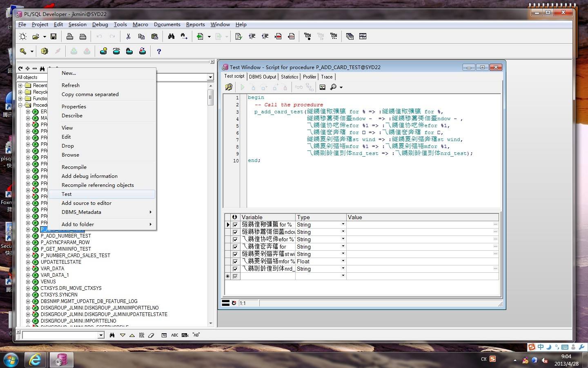This screenshot has height=368, width=588.
Task: Expand the VENUS tree node
Action: tap(28, 282)
